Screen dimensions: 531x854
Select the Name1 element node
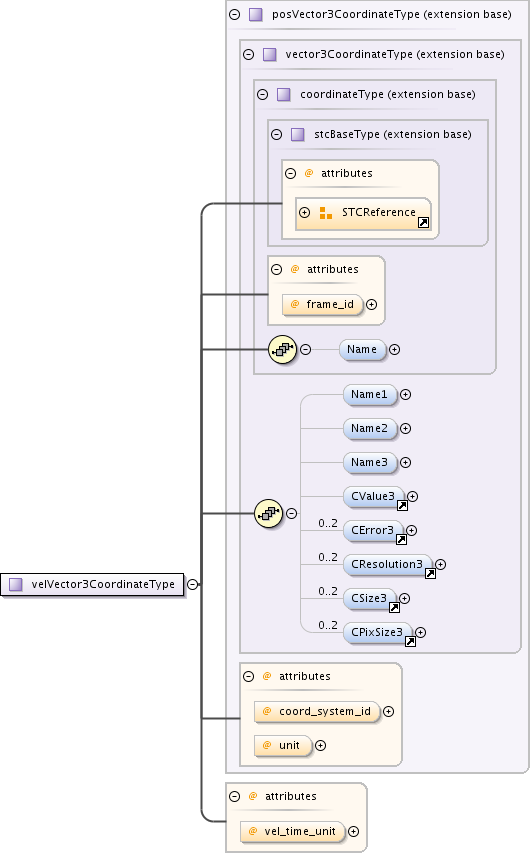click(x=370, y=394)
